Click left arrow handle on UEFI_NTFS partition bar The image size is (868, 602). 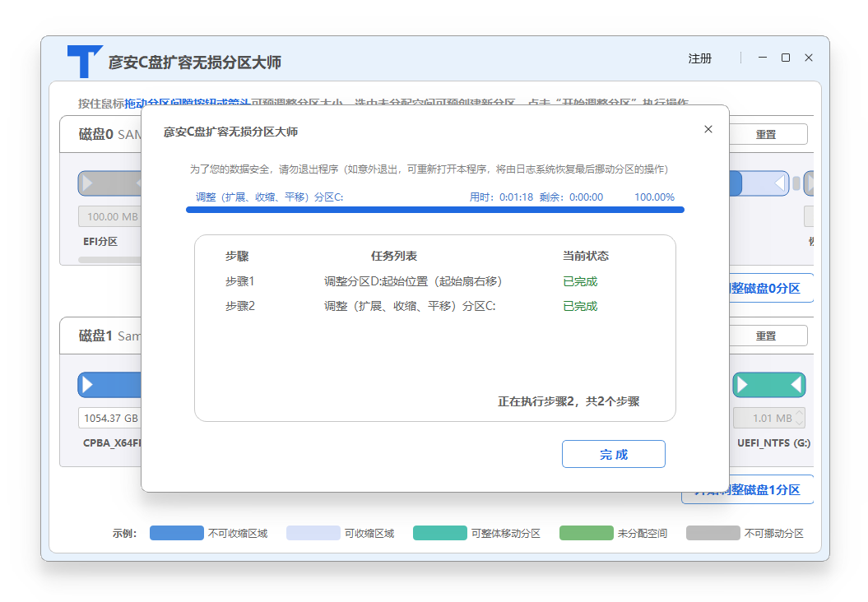(743, 385)
